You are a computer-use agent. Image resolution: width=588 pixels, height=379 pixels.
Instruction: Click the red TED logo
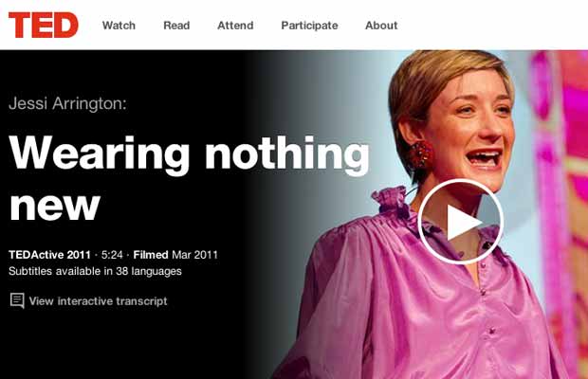pyautogui.click(x=43, y=25)
